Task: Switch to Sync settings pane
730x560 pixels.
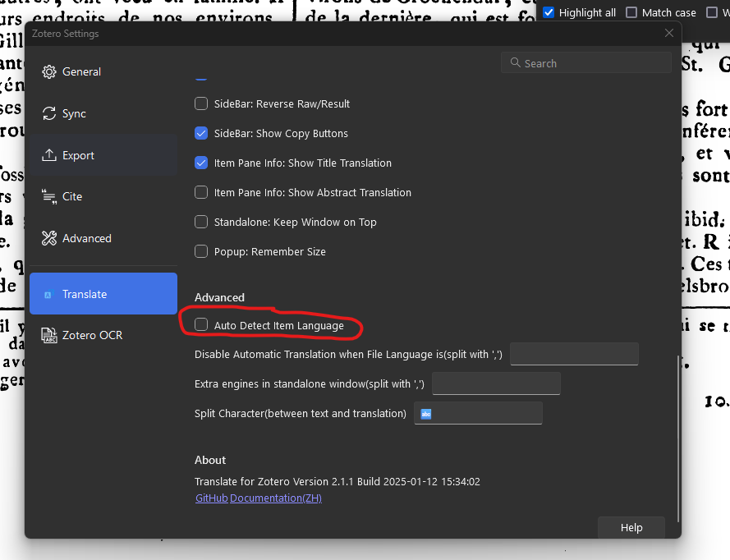Action: click(x=103, y=113)
